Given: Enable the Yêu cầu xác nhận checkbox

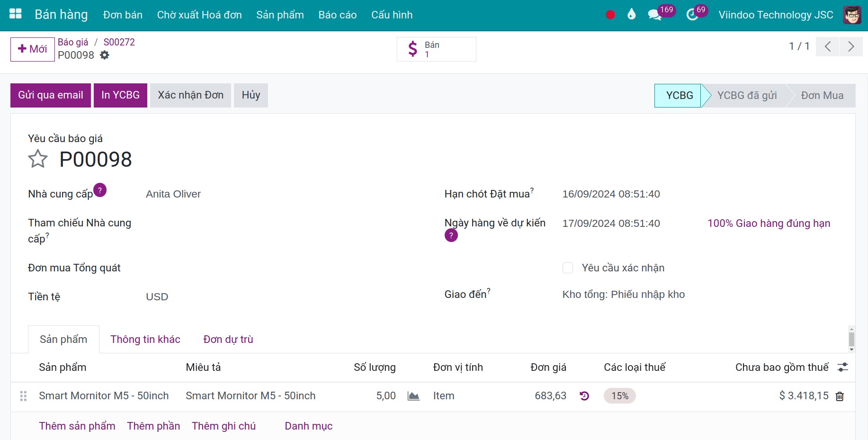Looking at the screenshot, I should pyautogui.click(x=568, y=268).
